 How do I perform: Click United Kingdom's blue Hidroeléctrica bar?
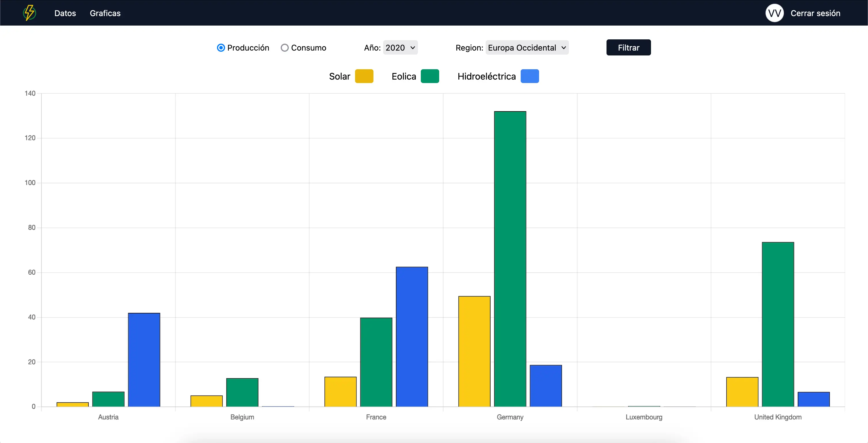click(813, 399)
